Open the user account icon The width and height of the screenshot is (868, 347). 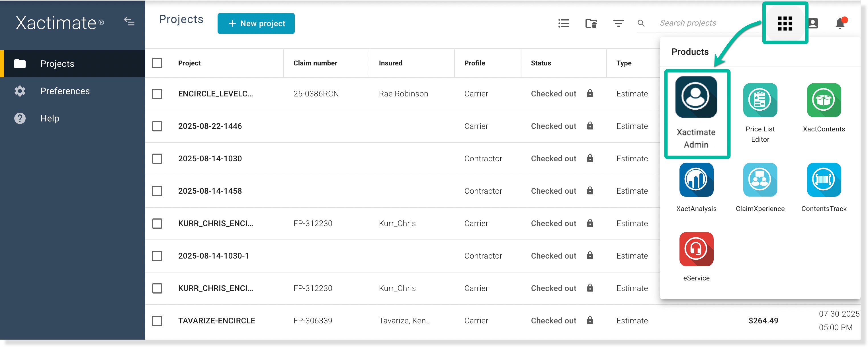(x=813, y=24)
